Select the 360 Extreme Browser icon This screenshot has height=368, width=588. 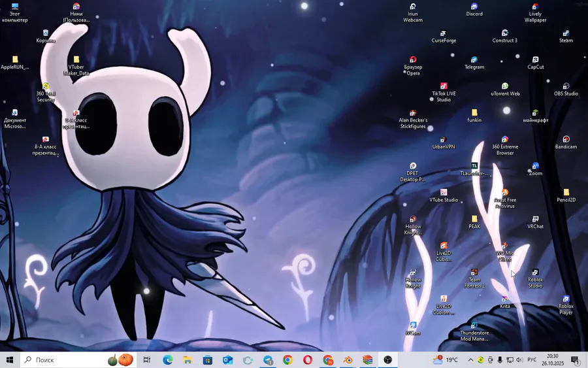pos(505,146)
